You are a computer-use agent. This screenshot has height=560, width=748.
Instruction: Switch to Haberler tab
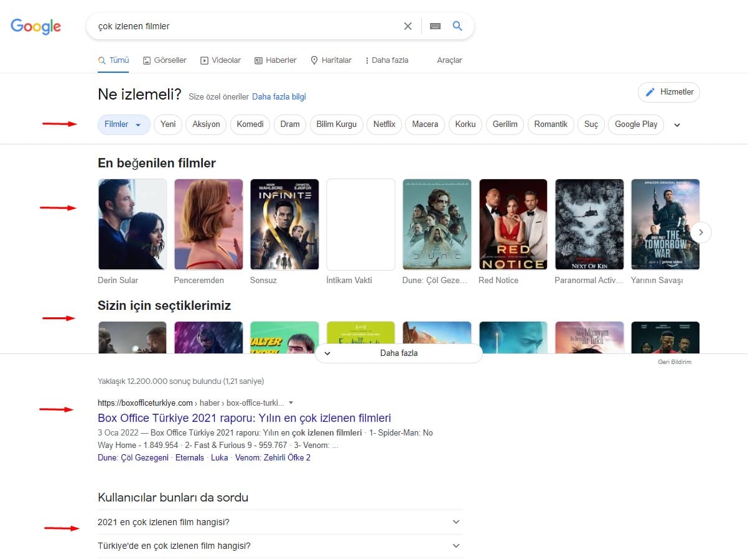[276, 60]
